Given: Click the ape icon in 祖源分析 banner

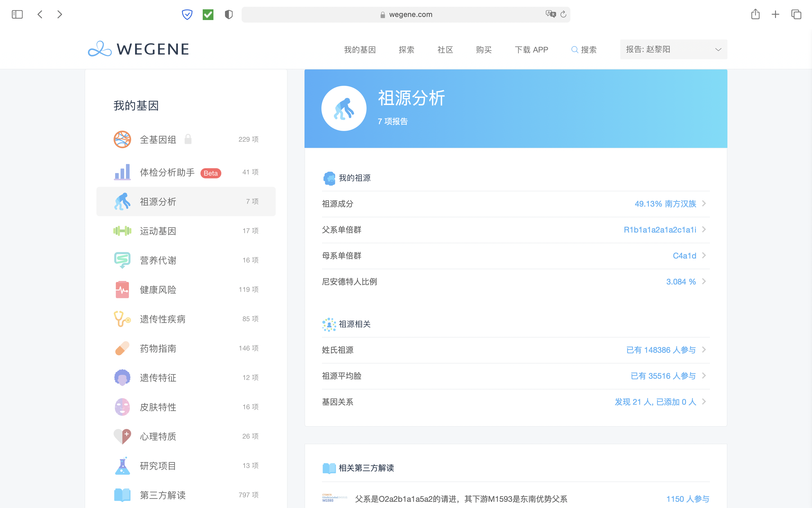Looking at the screenshot, I should [x=344, y=109].
